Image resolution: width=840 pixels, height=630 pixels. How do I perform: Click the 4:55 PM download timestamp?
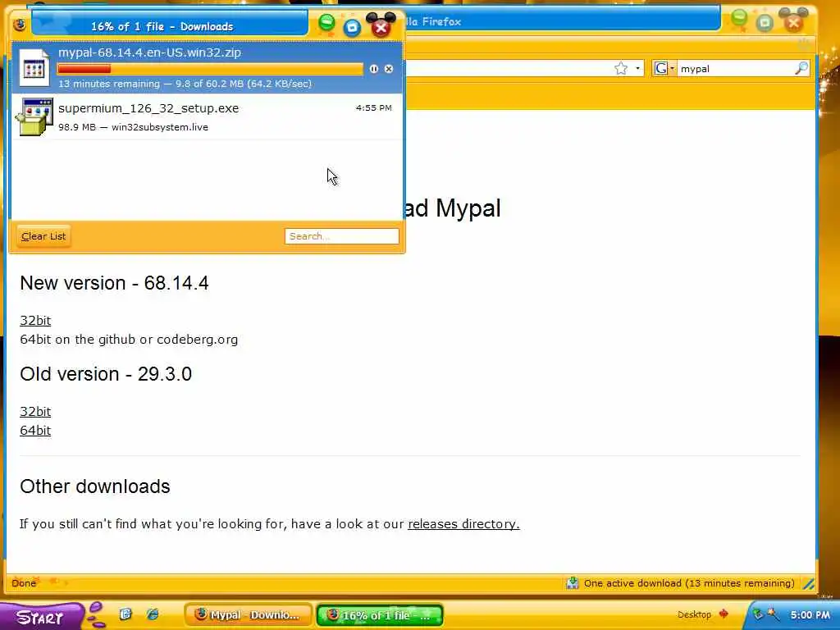[x=374, y=107]
